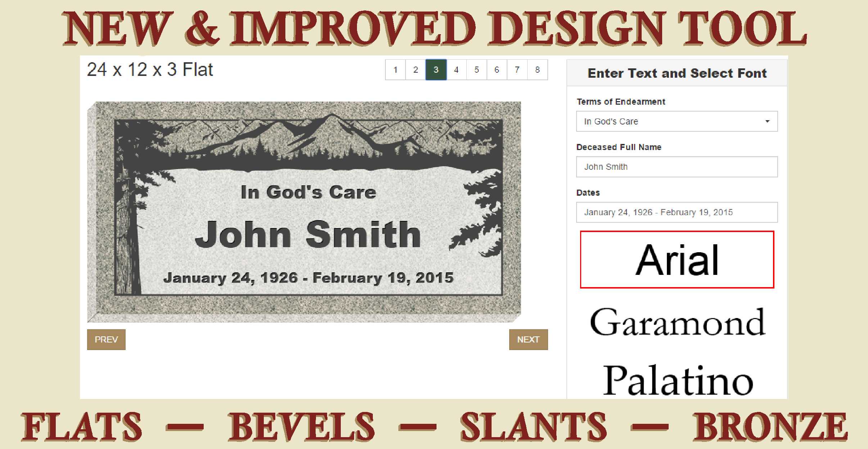
Task: Click the Enter Text and Select Font header
Action: coord(677,73)
